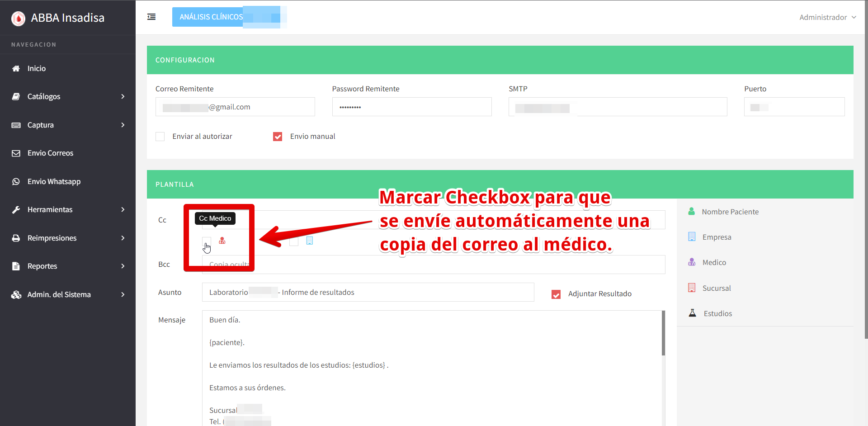Open Catálogos menu item
Image resolution: width=868 pixels, height=426 pixels.
[68, 97]
